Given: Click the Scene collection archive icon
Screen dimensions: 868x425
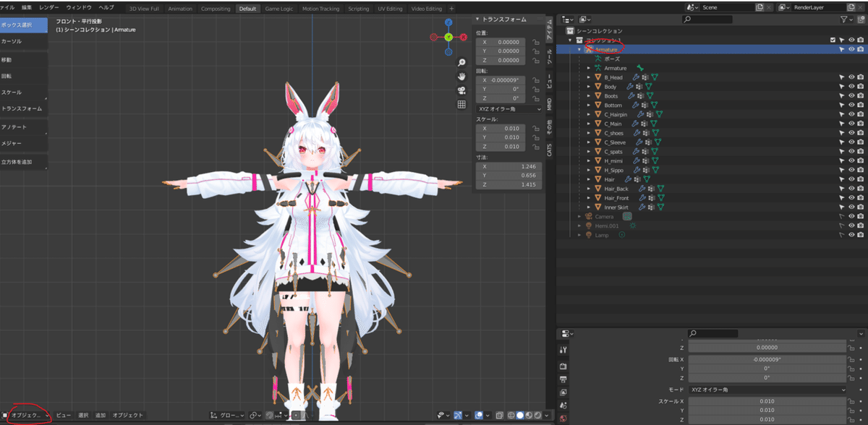Looking at the screenshot, I should point(570,31).
